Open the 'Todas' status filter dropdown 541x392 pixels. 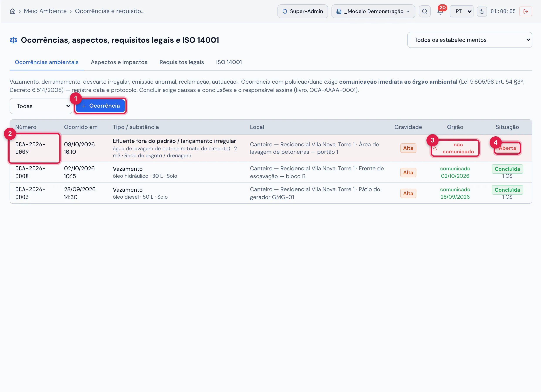point(41,106)
